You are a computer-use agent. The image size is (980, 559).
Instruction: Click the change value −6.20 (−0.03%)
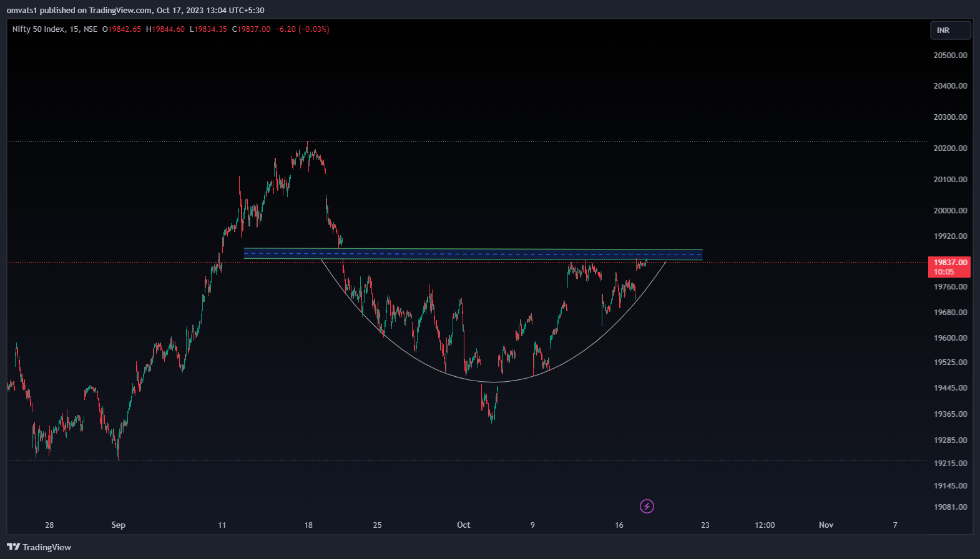pyautogui.click(x=302, y=29)
